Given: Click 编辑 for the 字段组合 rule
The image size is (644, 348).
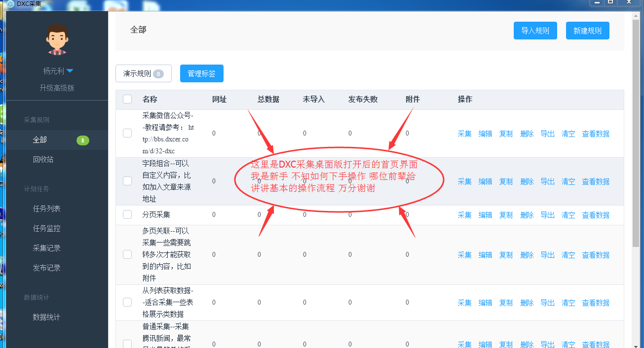Looking at the screenshot, I should pos(486,181).
